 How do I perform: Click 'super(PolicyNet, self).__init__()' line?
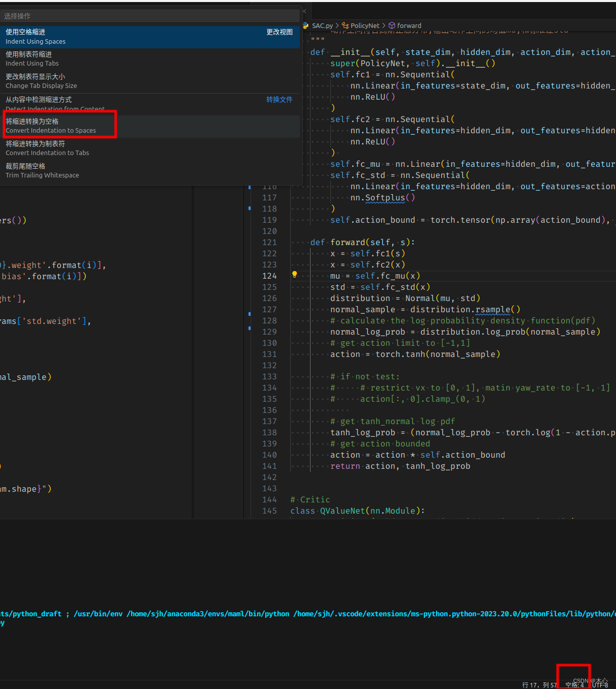[x=413, y=63]
